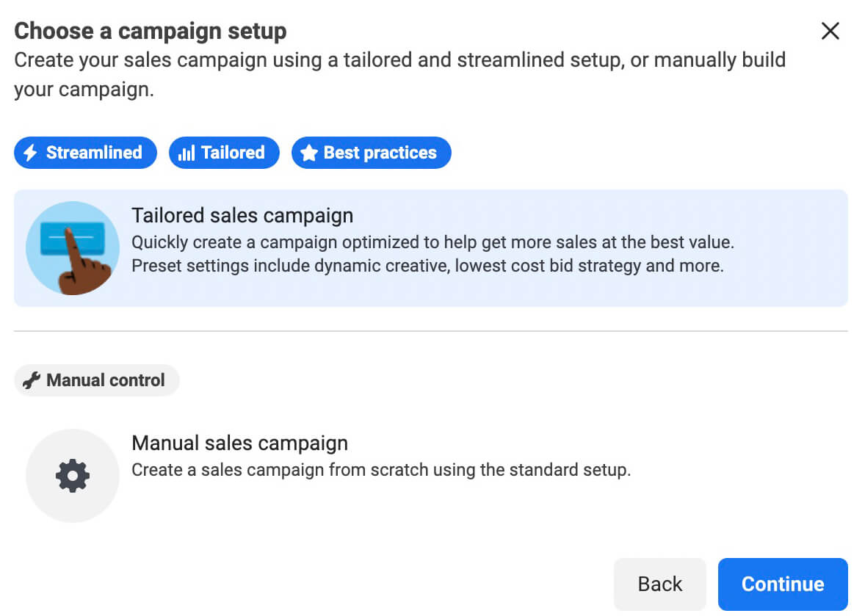Choose the Tailored sales campaign title
Image resolution: width=865 pixels, height=616 pixels.
tap(242, 215)
